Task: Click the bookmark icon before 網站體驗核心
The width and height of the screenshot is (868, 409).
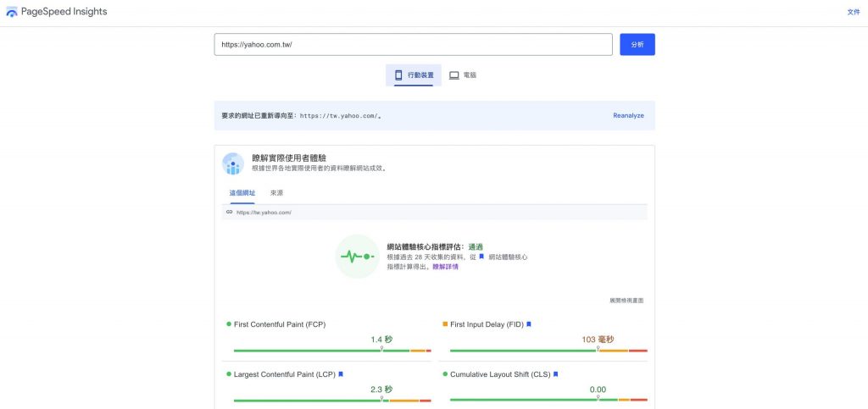Action: pos(481,257)
